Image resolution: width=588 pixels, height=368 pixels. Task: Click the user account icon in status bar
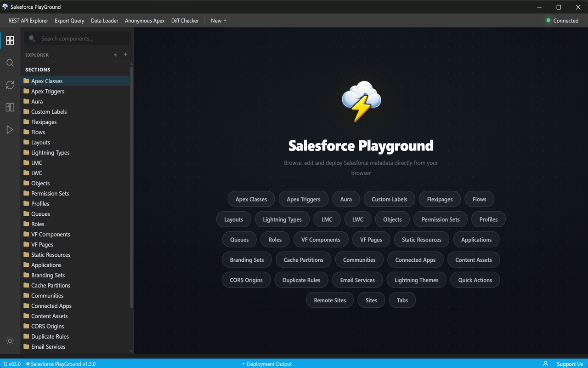[x=545, y=364]
